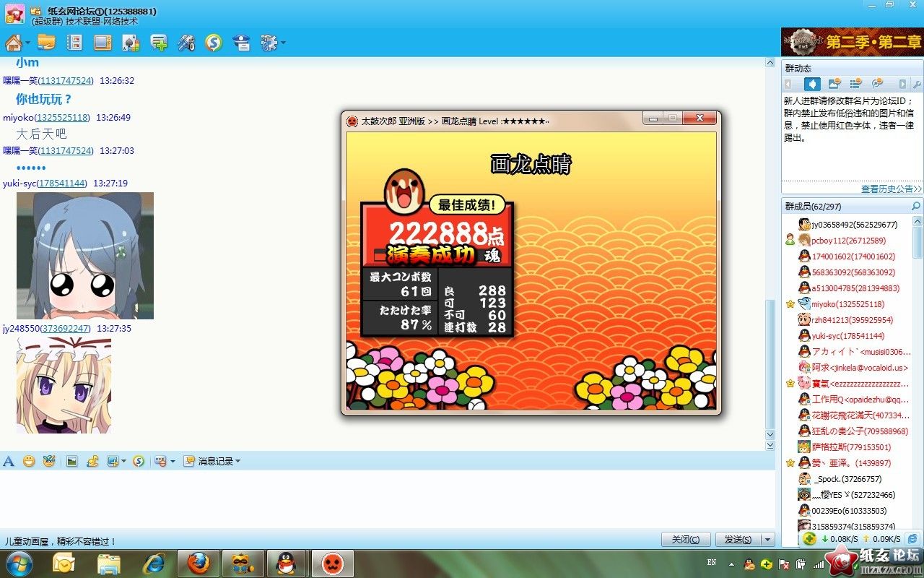Open the magic emoticon picker
Viewport: 924px width, 578px height.
point(48,461)
